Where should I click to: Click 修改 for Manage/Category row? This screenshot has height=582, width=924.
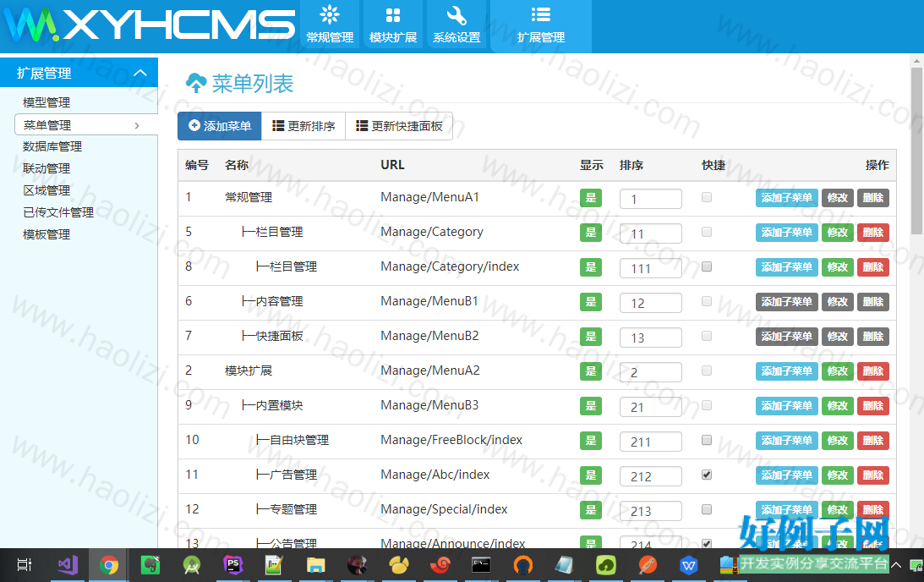click(838, 233)
